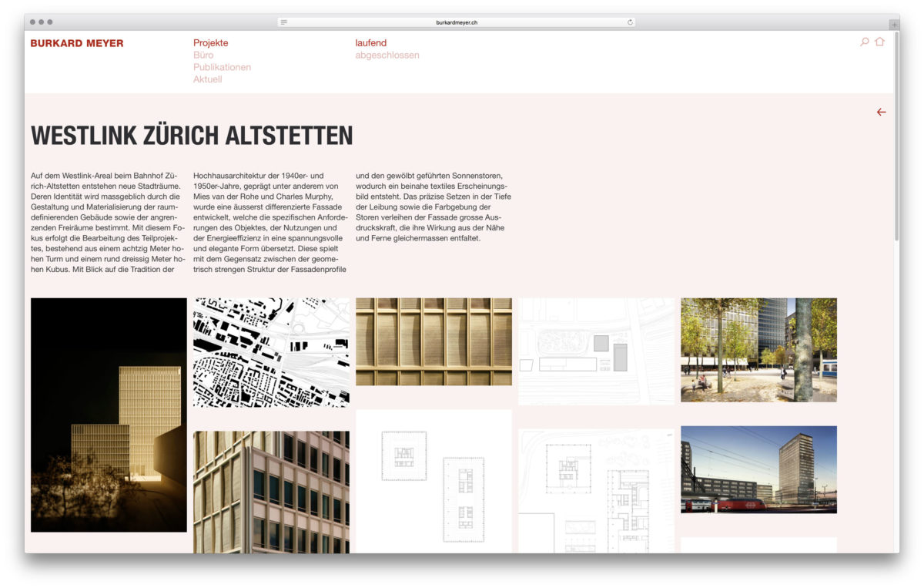Open the Büro menu item

point(203,55)
